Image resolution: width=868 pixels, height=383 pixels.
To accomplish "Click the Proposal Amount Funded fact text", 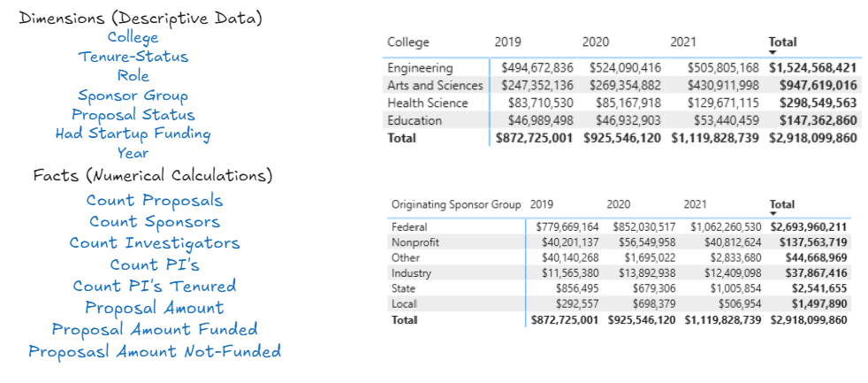I will tap(155, 329).
